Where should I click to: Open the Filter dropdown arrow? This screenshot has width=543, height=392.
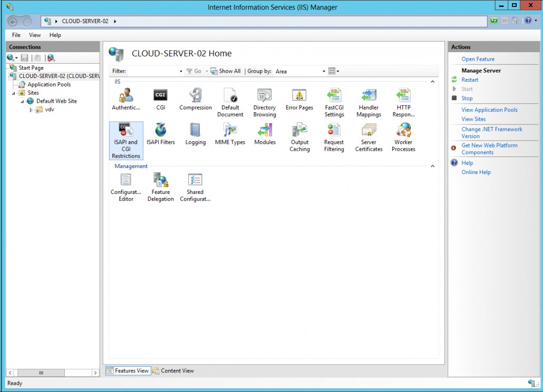[181, 71]
